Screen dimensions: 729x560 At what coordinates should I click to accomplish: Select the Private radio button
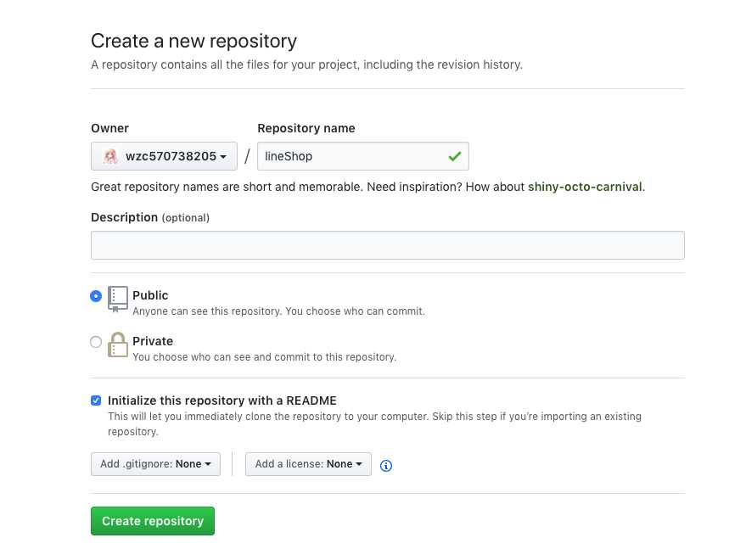pos(96,342)
